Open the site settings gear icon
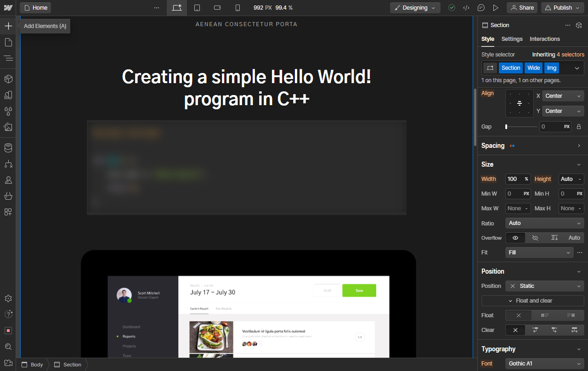The width and height of the screenshot is (588, 371). pyautogui.click(x=8, y=298)
